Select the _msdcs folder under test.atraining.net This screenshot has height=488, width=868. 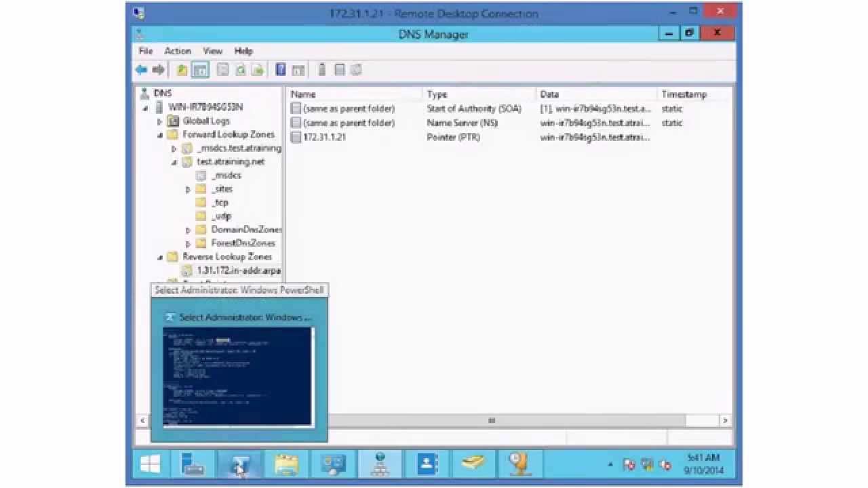(226, 175)
